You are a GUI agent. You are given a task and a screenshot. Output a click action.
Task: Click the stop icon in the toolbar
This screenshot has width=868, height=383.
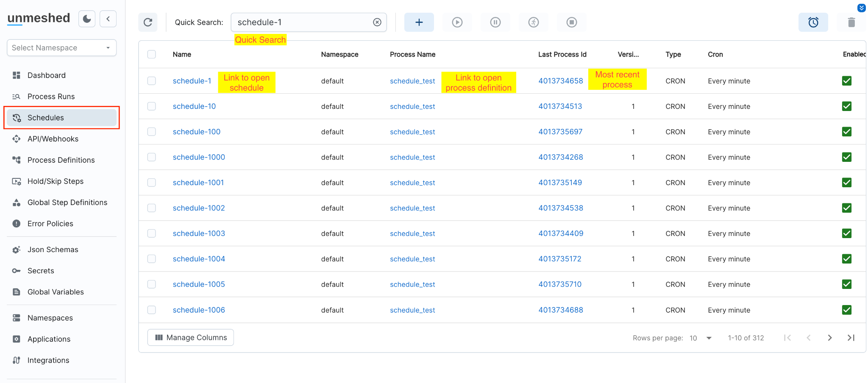[x=571, y=22]
